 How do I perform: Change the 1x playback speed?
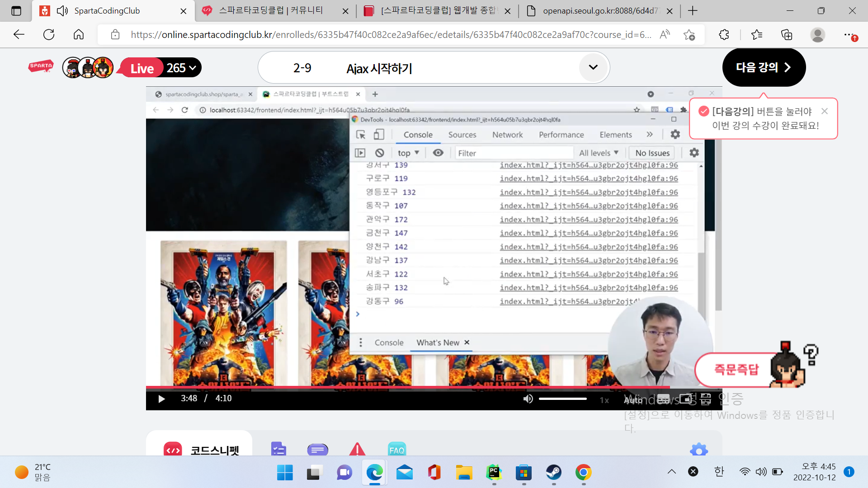click(x=604, y=400)
